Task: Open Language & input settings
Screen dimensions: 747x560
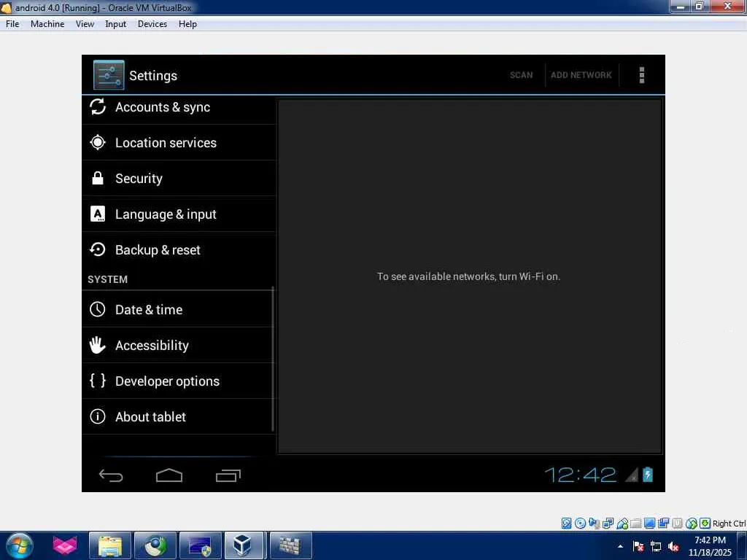Action: [x=179, y=214]
